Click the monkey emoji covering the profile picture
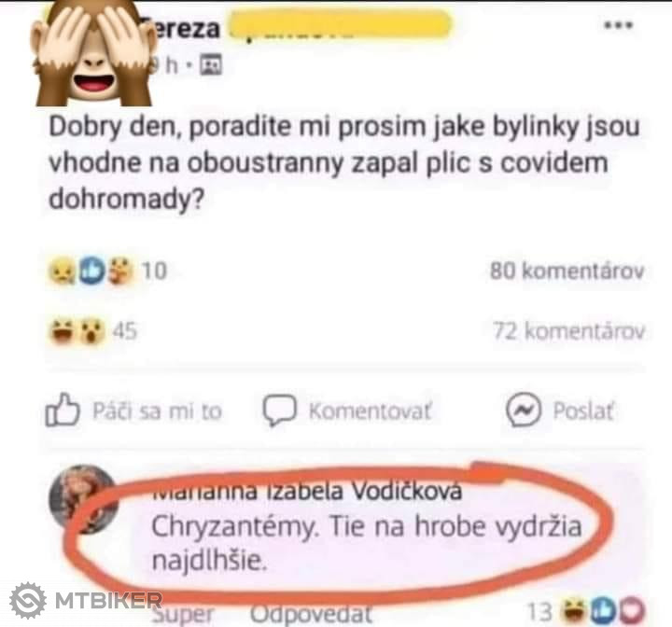Image resolution: width=672 pixels, height=627 pixels. (x=94, y=53)
